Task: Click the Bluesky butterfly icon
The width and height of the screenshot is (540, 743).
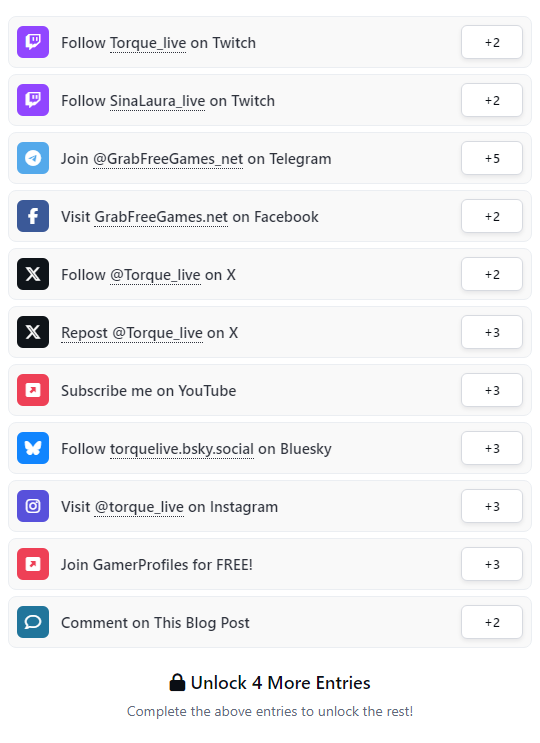Action: [x=33, y=448]
